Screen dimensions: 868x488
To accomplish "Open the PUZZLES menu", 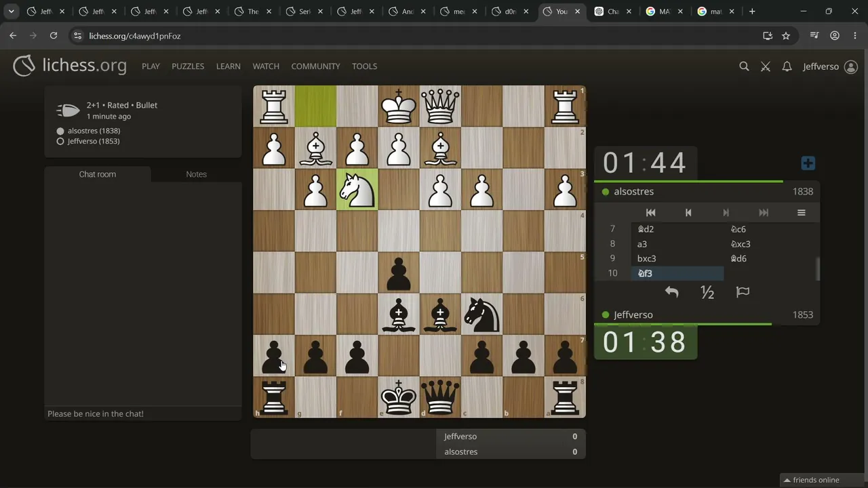I will pyautogui.click(x=188, y=66).
